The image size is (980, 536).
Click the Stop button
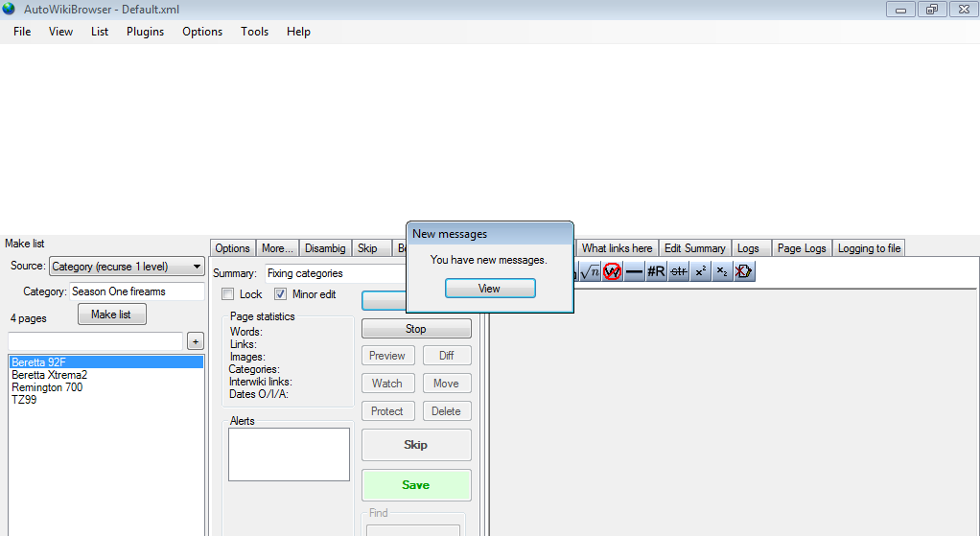(416, 329)
